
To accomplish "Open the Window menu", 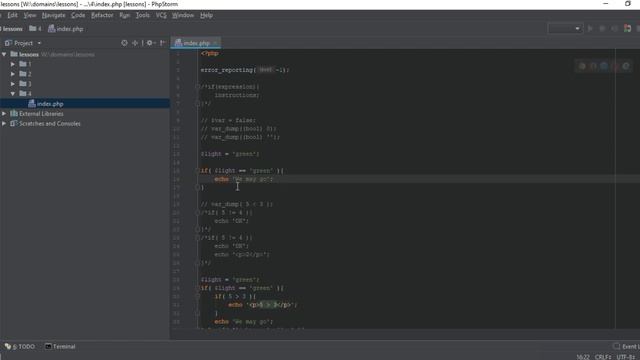I will pos(182,15).
